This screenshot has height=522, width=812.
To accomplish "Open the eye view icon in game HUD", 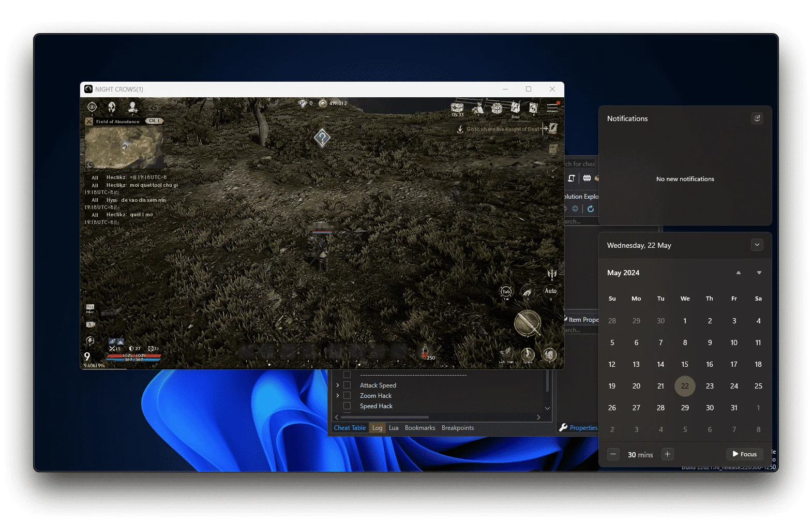I will [x=92, y=107].
